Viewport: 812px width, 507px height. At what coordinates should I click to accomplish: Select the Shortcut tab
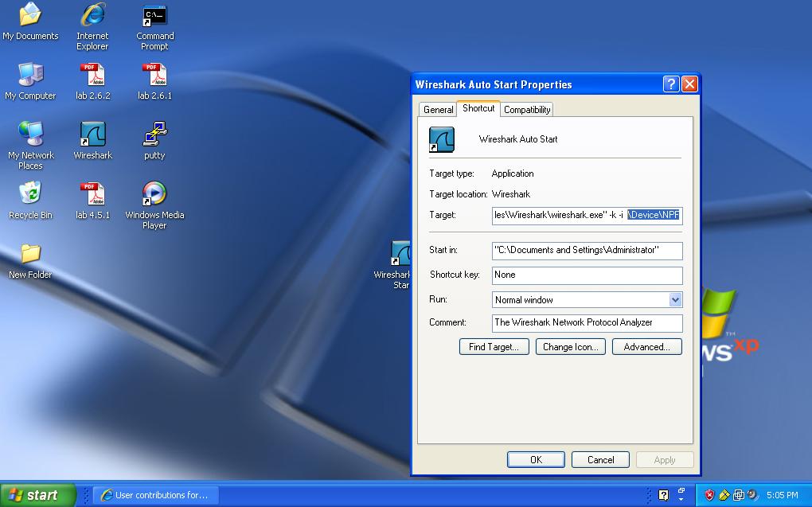(478, 108)
